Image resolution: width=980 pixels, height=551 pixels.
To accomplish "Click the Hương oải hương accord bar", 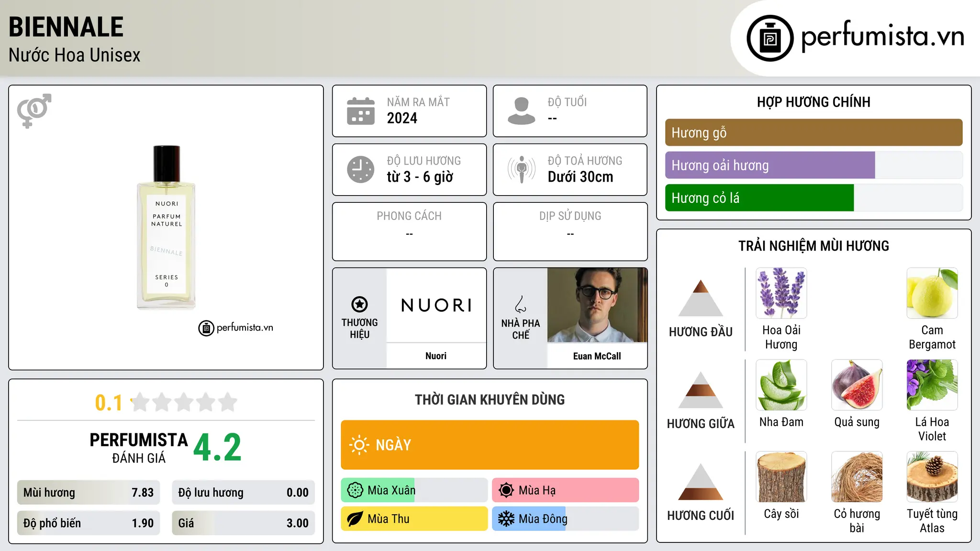I will click(813, 165).
